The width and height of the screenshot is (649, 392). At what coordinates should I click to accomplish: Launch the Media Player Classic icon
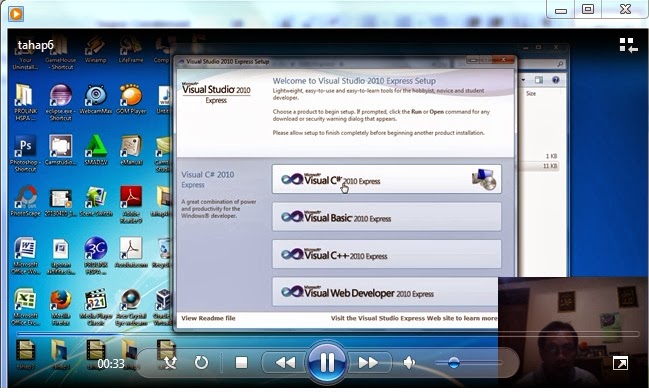pyautogui.click(x=96, y=307)
